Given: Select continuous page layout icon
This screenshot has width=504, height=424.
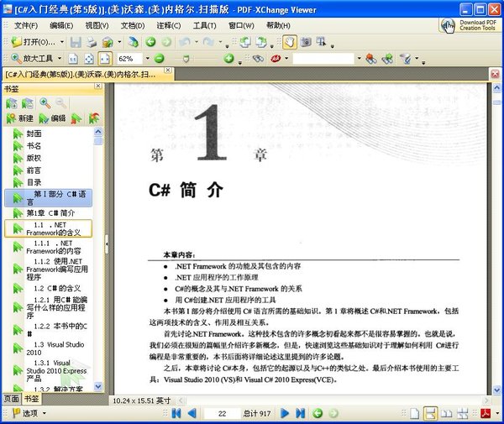Looking at the screenshot, I should pyautogui.click(x=430, y=413).
